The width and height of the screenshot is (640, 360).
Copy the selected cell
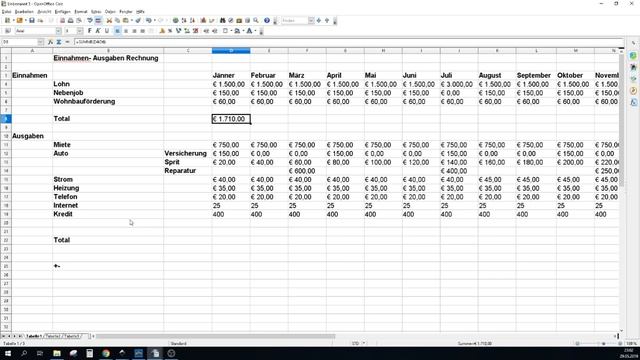point(117,20)
